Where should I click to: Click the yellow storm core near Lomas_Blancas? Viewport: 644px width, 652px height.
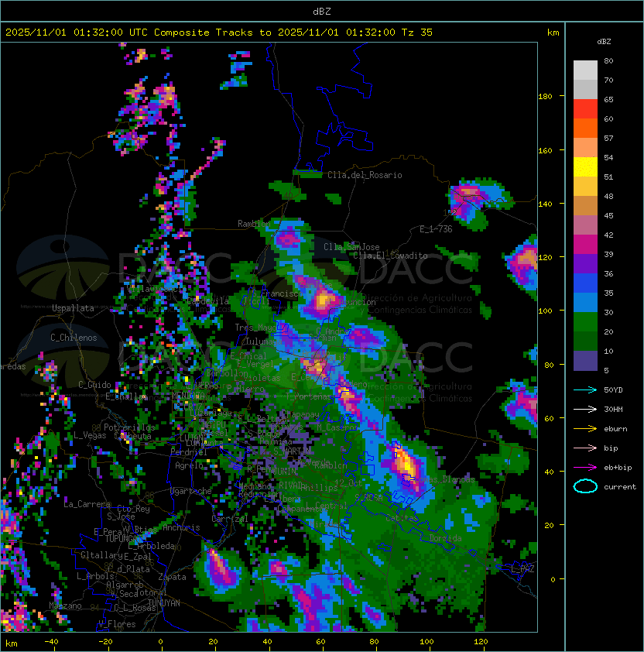click(x=404, y=463)
